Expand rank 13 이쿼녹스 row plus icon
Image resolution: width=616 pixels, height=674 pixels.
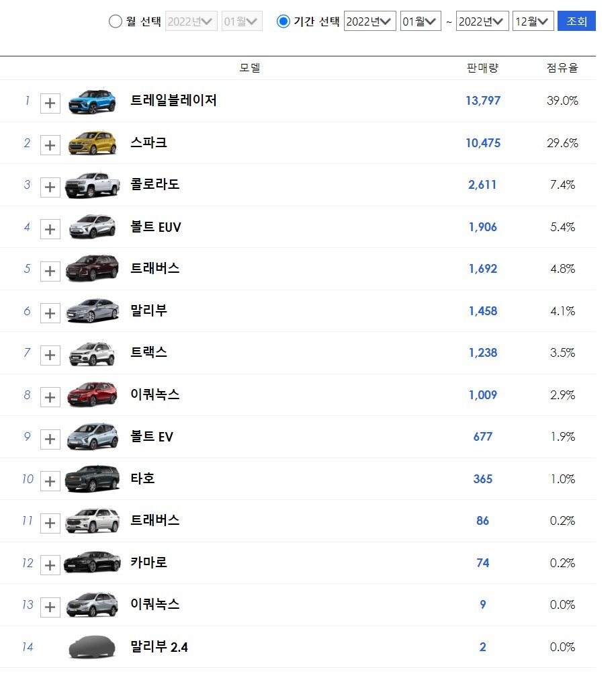pos(50,607)
